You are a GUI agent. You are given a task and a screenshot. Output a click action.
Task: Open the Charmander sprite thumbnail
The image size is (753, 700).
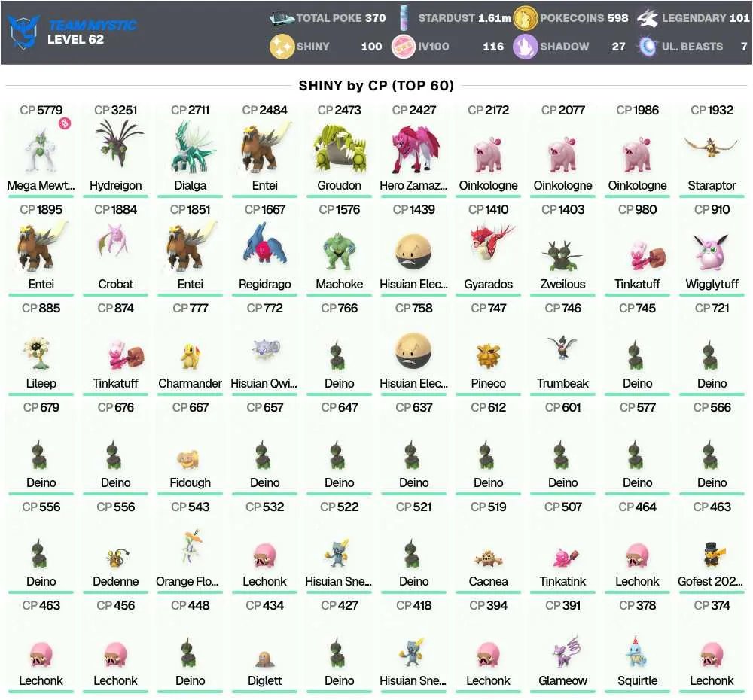[x=191, y=356]
